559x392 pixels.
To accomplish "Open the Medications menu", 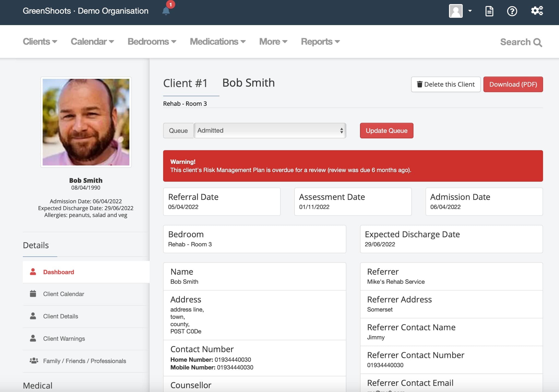I will coord(218,41).
